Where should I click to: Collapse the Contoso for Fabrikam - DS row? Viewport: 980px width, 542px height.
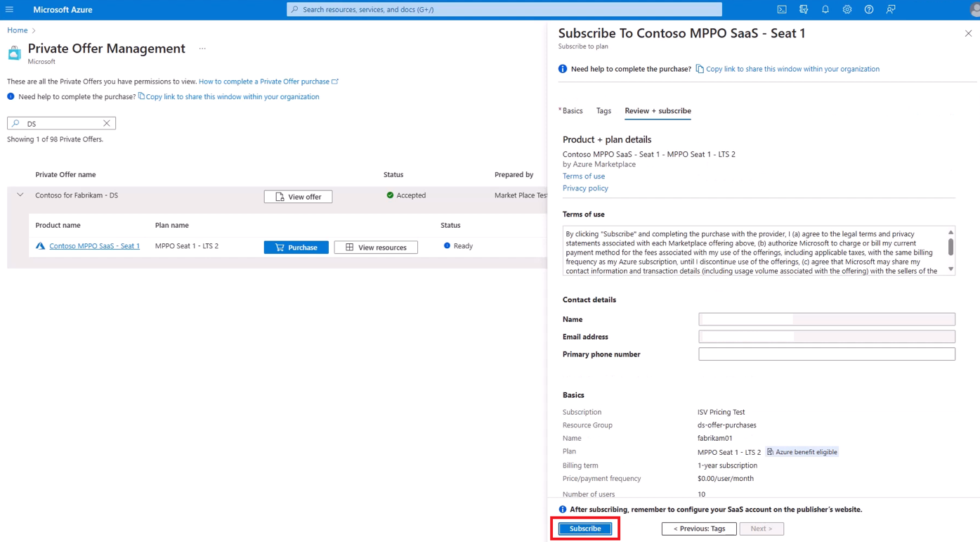coord(20,195)
